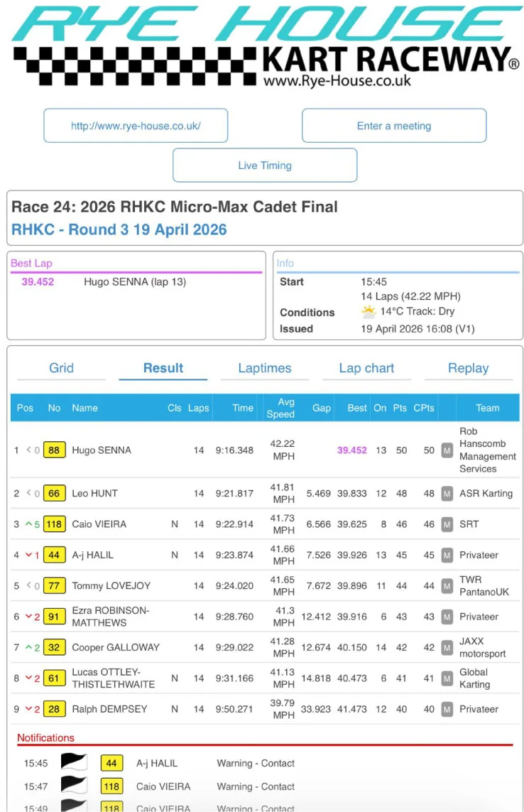Click the Gap column header

pos(321,408)
